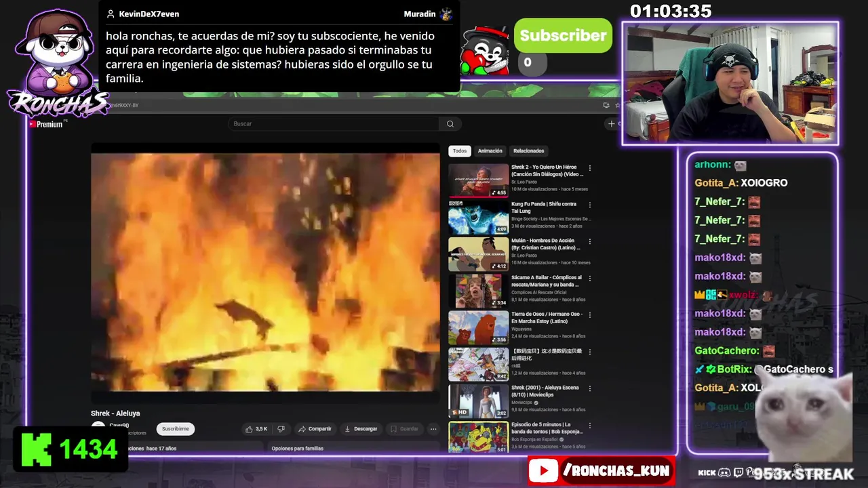Click the search magnifier icon in YouTube

point(450,124)
